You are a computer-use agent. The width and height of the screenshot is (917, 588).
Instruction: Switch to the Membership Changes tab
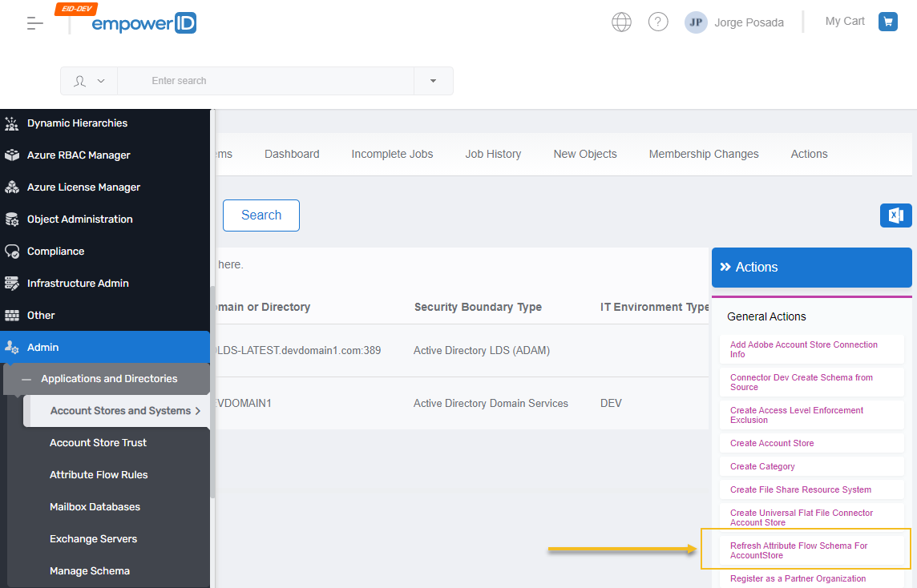(x=703, y=154)
